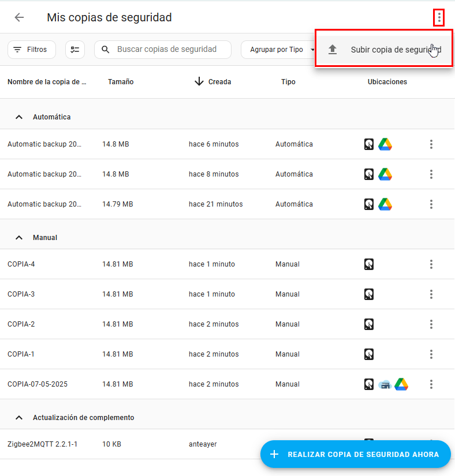Click the network storage icon for COPIA-07-05-2025
This screenshot has height=476, width=455.
tap(385, 384)
